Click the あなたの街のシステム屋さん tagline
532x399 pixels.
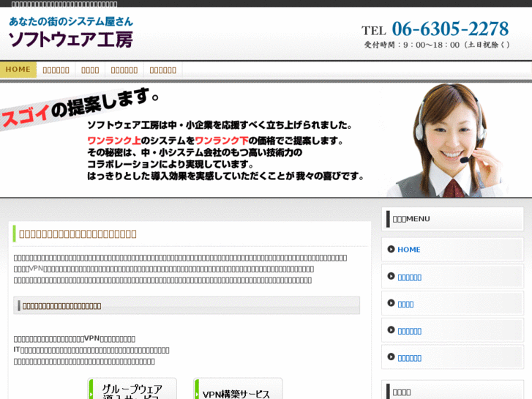coord(71,21)
